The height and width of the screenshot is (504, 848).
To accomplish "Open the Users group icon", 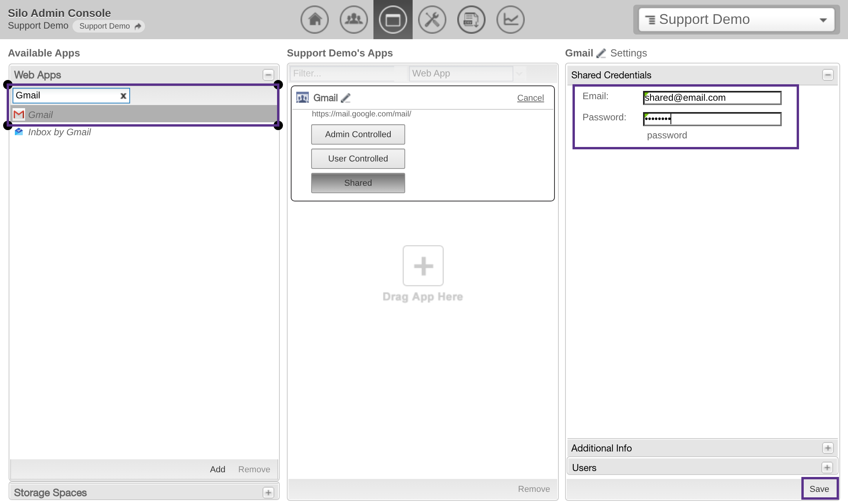I will 353,20.
